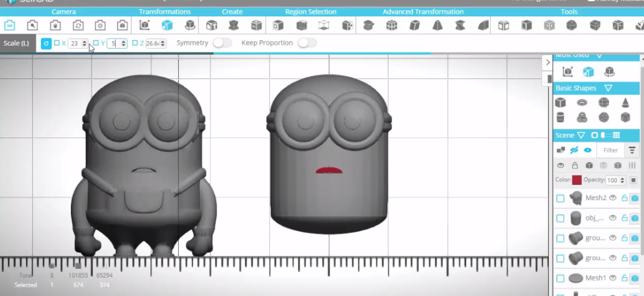Open the red Color swatch picker
This screenshot has height=296, width=644.
pyautogui.click(x=576, y=180)
